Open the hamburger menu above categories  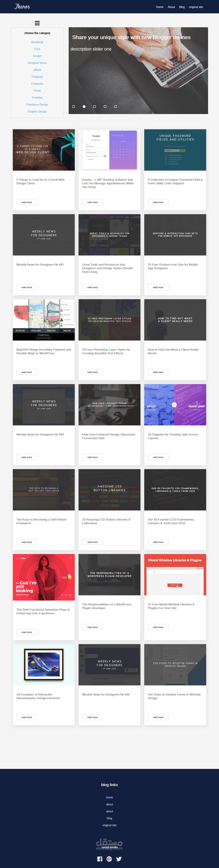37,23
